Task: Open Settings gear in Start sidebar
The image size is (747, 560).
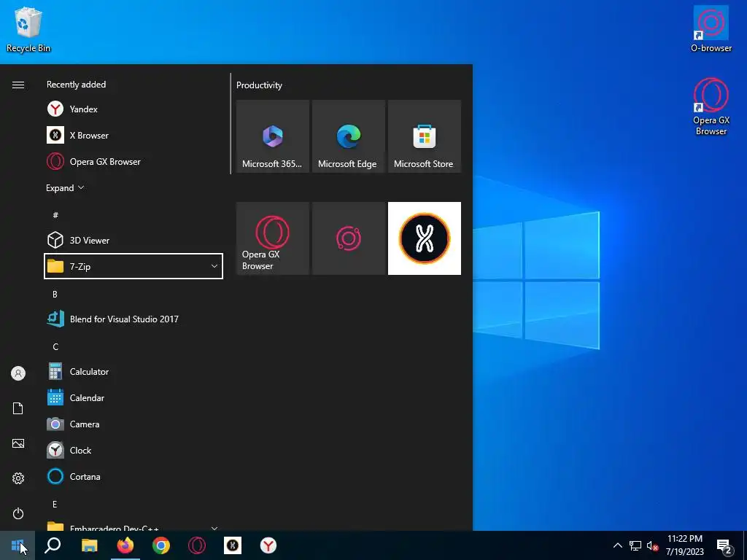Action: click(18, 478)
